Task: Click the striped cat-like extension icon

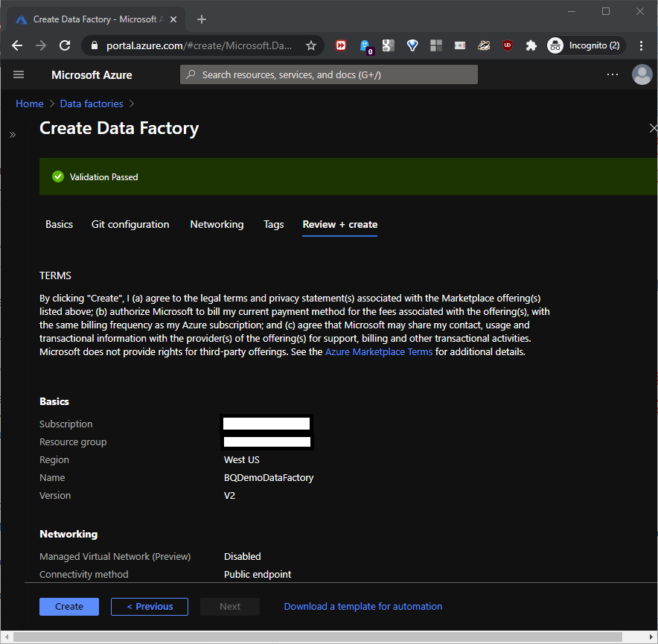Action: click(x=484, y=45)
